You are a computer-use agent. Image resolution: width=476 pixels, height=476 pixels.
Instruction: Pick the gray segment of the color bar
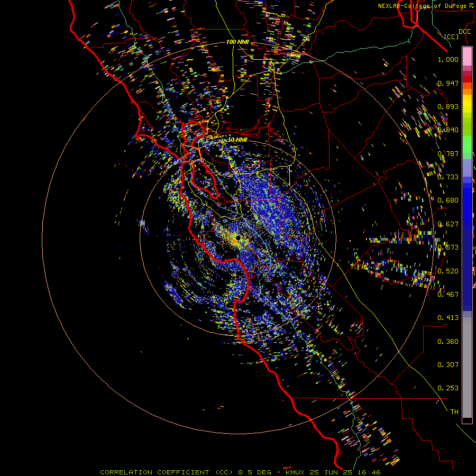point(467,368)
